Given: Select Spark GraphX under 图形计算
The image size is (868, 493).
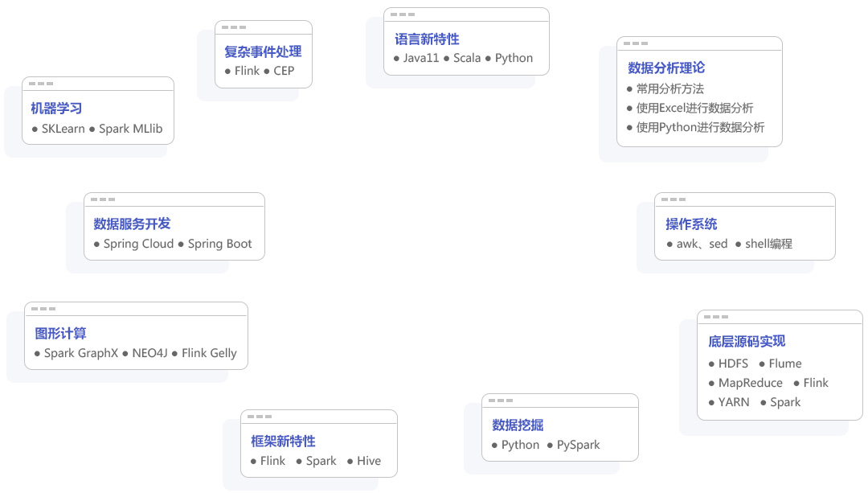Looking at the screenshot, I should pyautogui.click(x=81, y=353).
